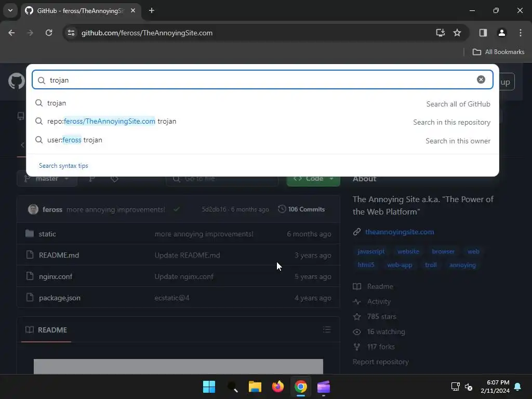Click the GitHub logo home icon

click(16, 82)
